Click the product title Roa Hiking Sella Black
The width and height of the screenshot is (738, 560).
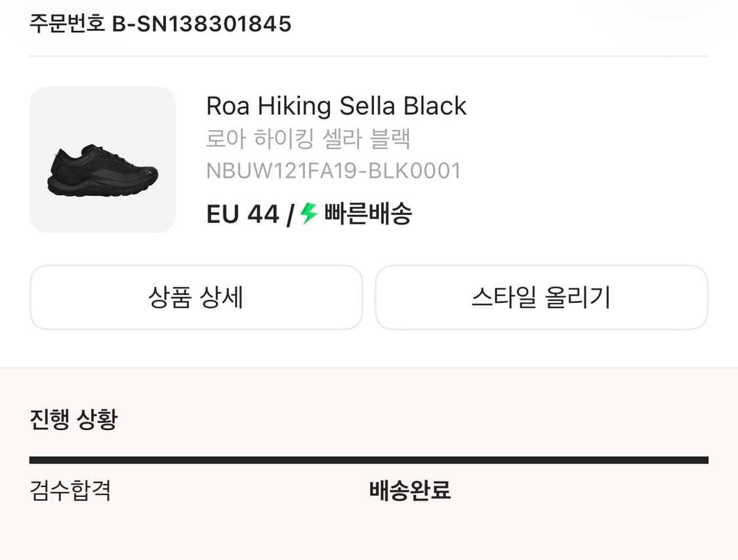coord(336,106)
